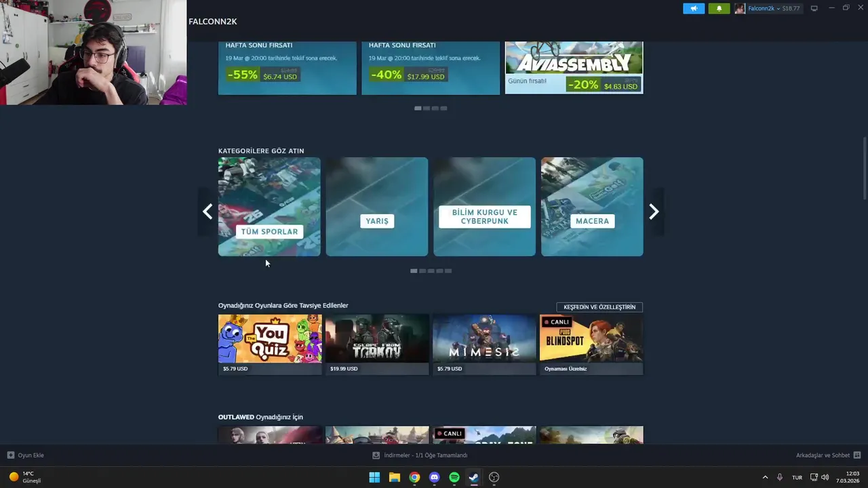Open Arkadaşlar ve Sohbet
The width and height of the screenshot is (868, 488).
823,455
